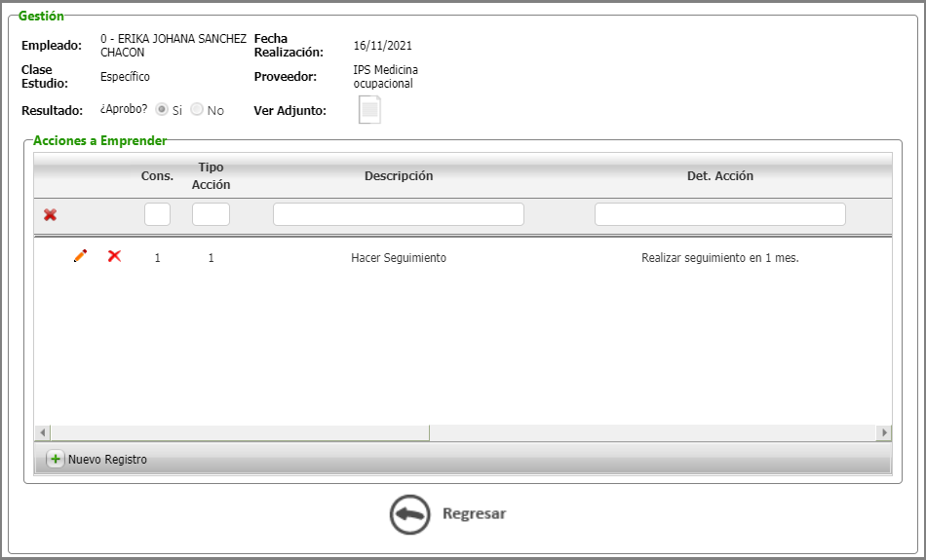Screen dimensions: 926x560
Task: Clear filters with the red X icon
Action: tap(50, 215)
